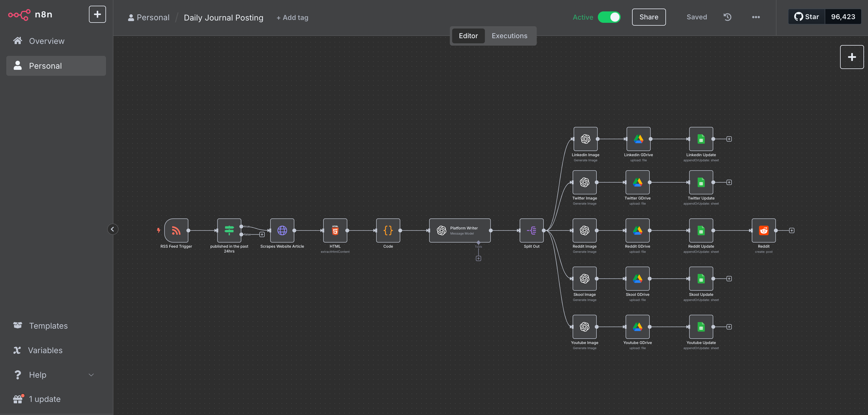Switch to the Executions tab
The width and height of the screenshot is (868, 415).
click(x=510, y=36)
